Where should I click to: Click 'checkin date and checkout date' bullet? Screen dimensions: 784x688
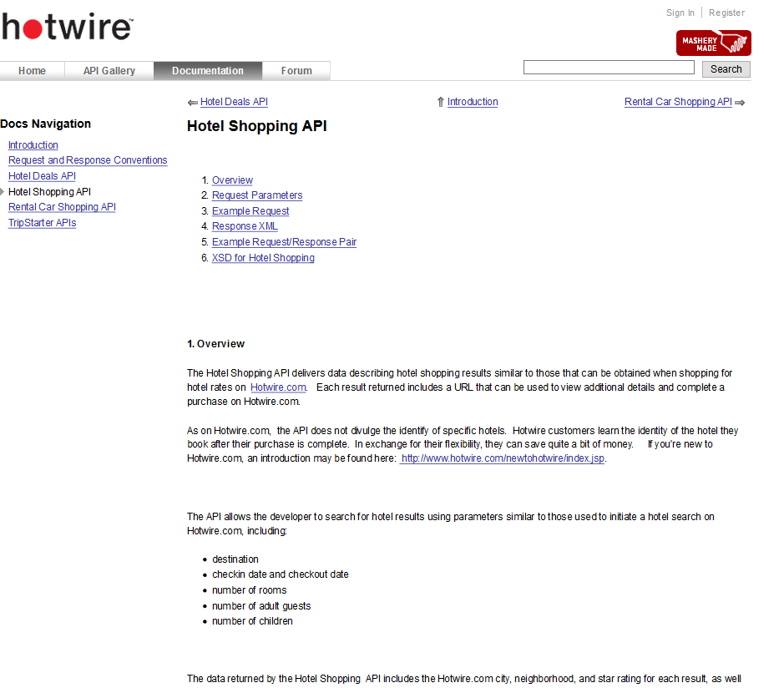(281, 574)
